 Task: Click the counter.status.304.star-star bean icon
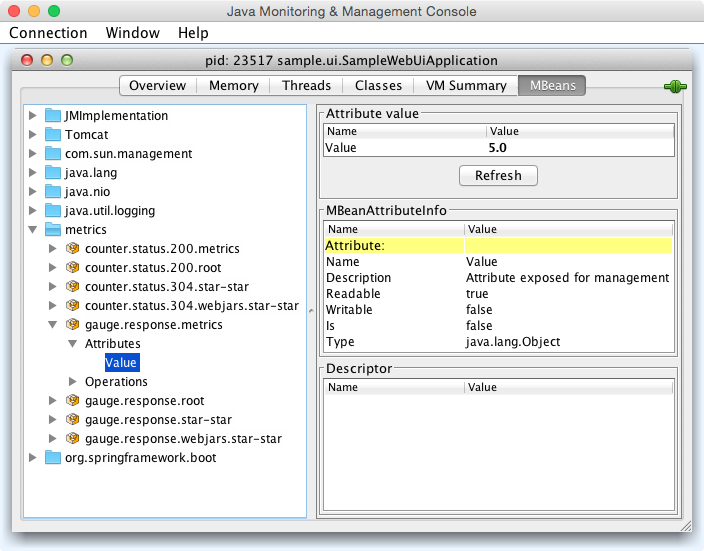pos(72,287)
